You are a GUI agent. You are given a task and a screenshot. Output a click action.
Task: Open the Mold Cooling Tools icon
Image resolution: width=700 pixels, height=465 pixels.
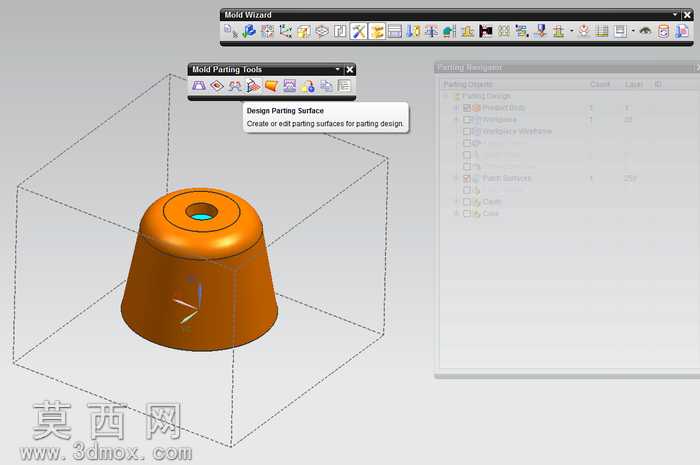click(x=522, y=31)
